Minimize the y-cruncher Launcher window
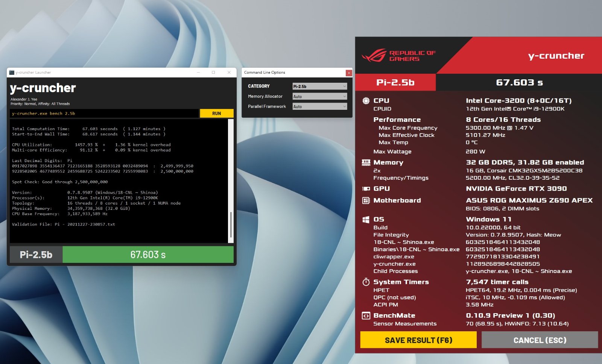602x364 pixels. pos(198,72)
